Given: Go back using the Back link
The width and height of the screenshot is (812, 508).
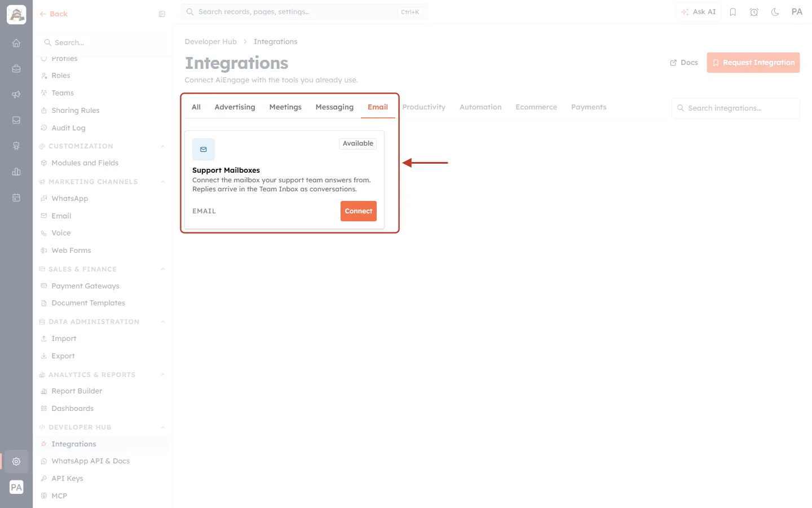Looking at the screenshot, I should click(54, 14).
